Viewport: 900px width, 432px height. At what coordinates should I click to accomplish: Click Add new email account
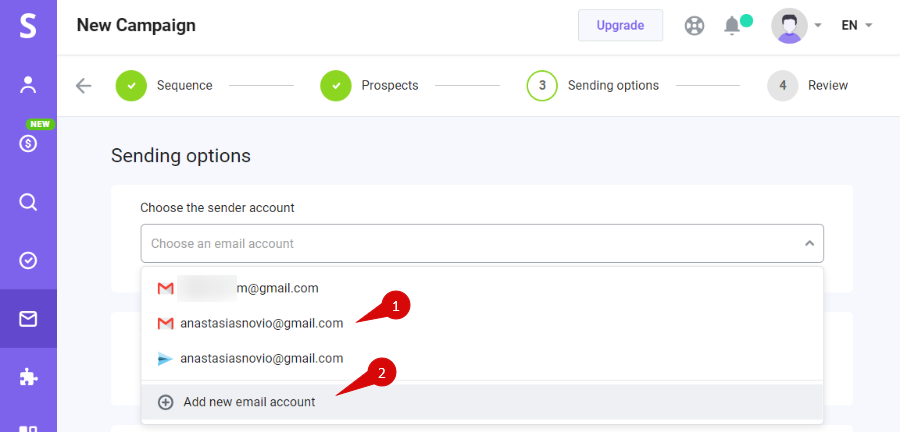[482, 402]
